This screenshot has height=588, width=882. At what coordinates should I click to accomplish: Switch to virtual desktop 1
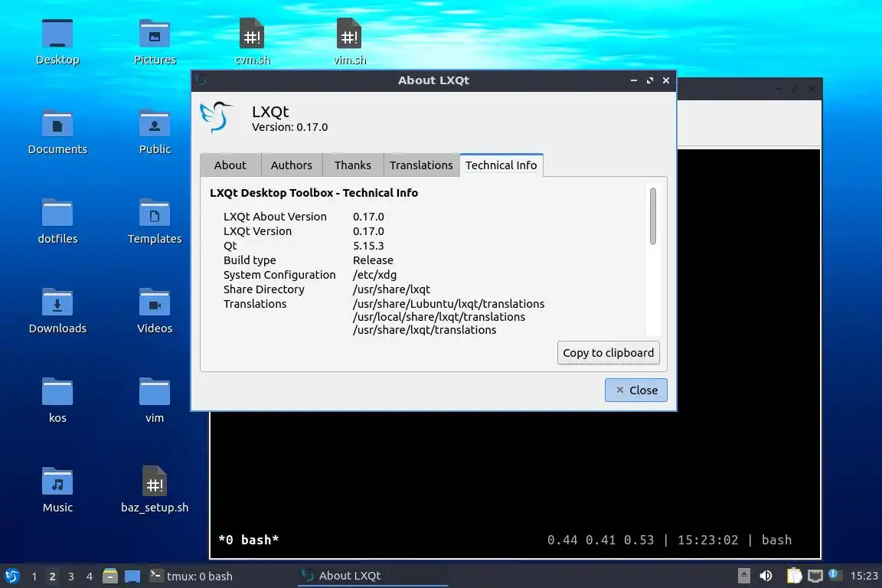click(34, 577)
